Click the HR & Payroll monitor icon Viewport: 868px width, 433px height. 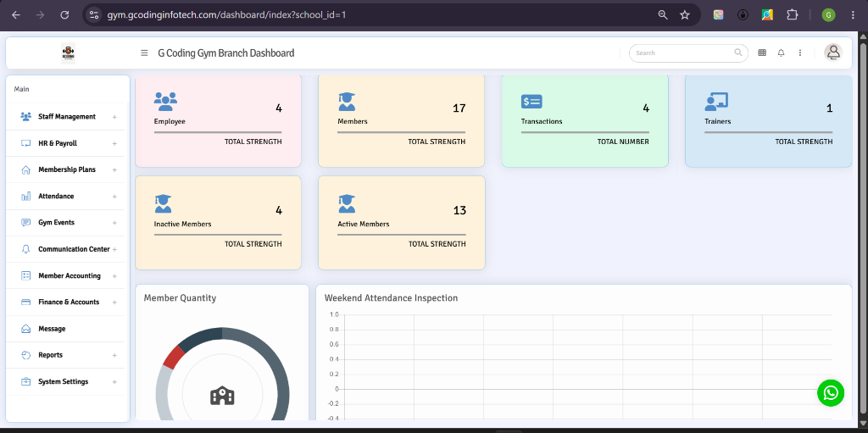[26, 143]
